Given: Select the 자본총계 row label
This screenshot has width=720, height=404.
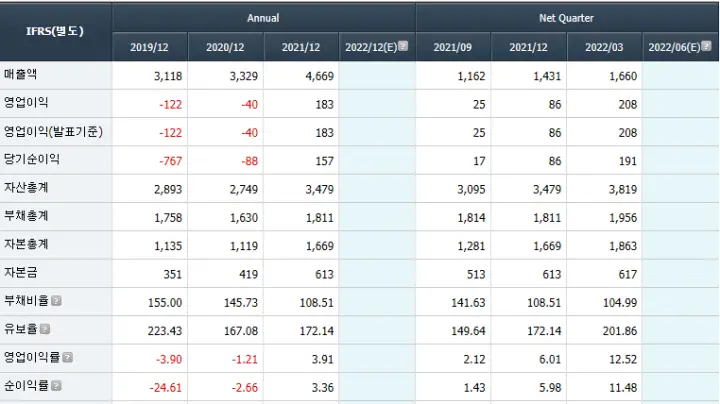Looking at the screenshot, I should pyautogui.click(x=26, y=244).
